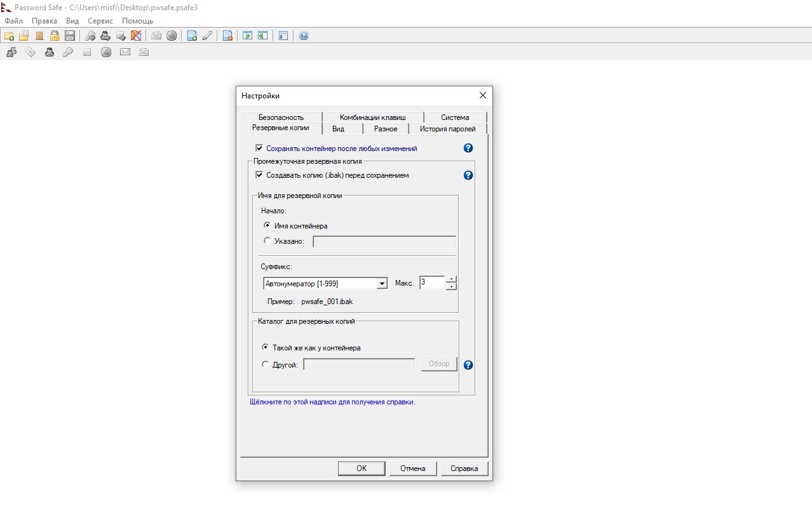Click the Макс. number input field

tap(432, 282)
